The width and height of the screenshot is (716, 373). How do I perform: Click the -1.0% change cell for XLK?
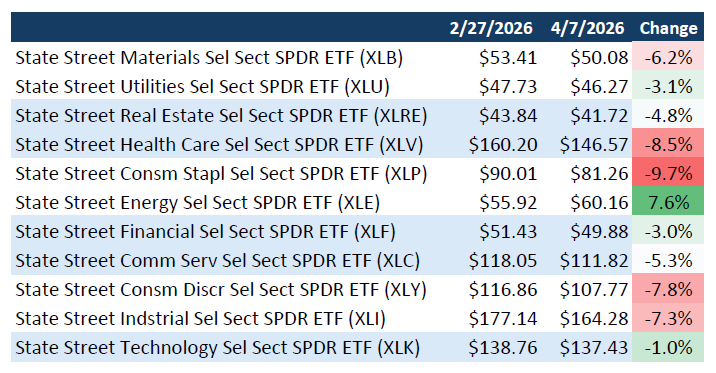(668, 348)
